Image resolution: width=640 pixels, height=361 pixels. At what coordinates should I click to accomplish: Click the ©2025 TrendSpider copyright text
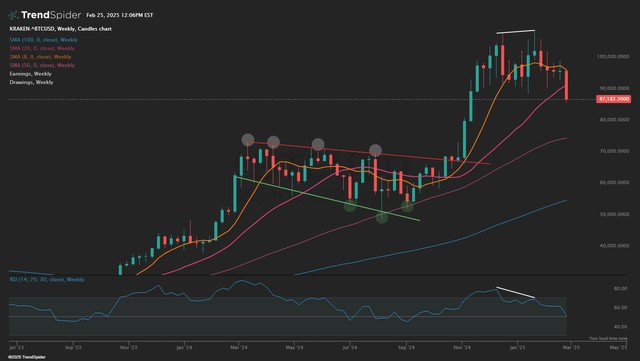point(27,357)
